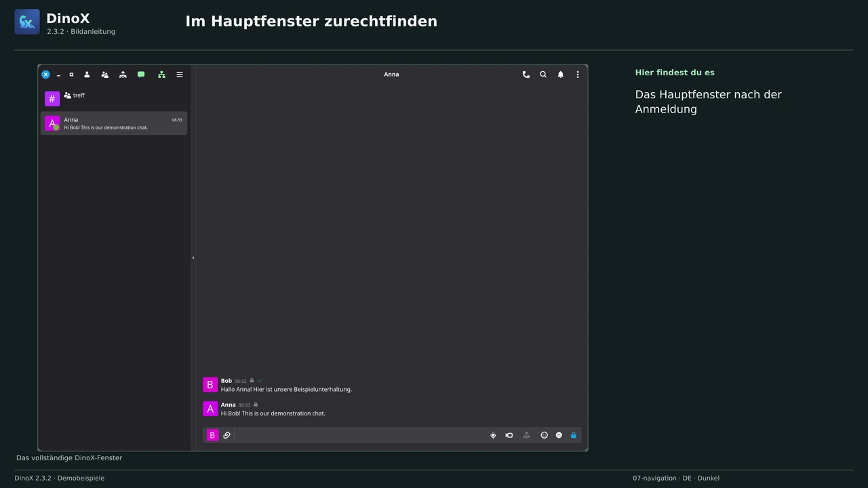Image resolution: width=868 pixels, height=488 pixels.
Task: Click the video message camera icon
Action: [509, 435]
